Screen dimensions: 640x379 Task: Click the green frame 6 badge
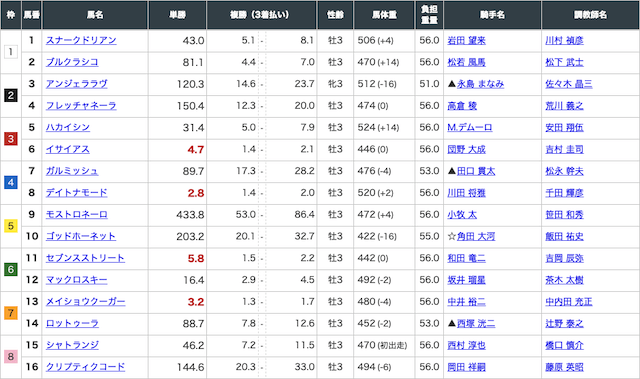(11, 269)
